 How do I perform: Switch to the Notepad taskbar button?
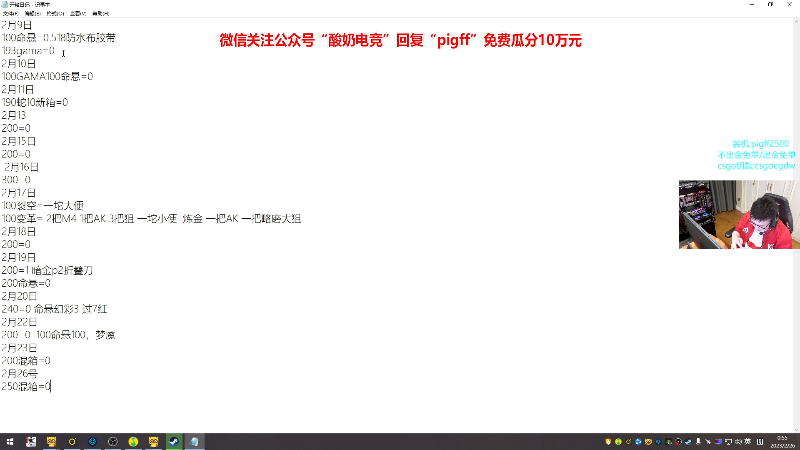tap(194, 442)
